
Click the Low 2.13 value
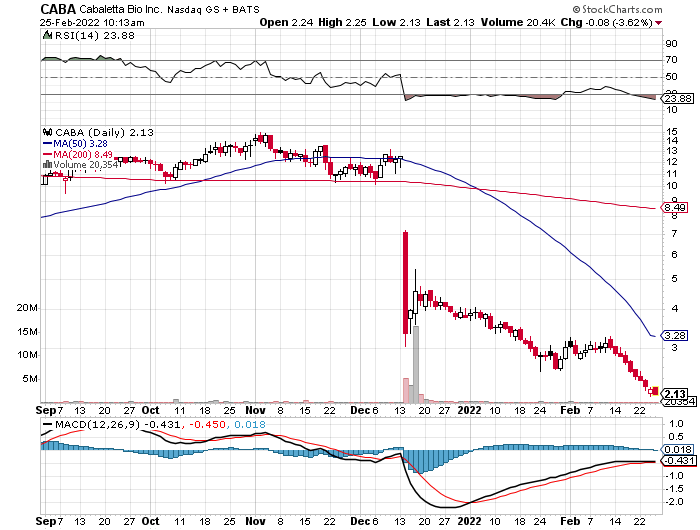coord(396,22)
